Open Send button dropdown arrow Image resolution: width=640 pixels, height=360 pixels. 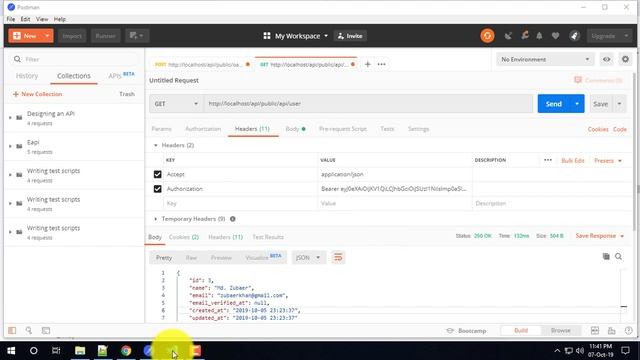(577, 104)
